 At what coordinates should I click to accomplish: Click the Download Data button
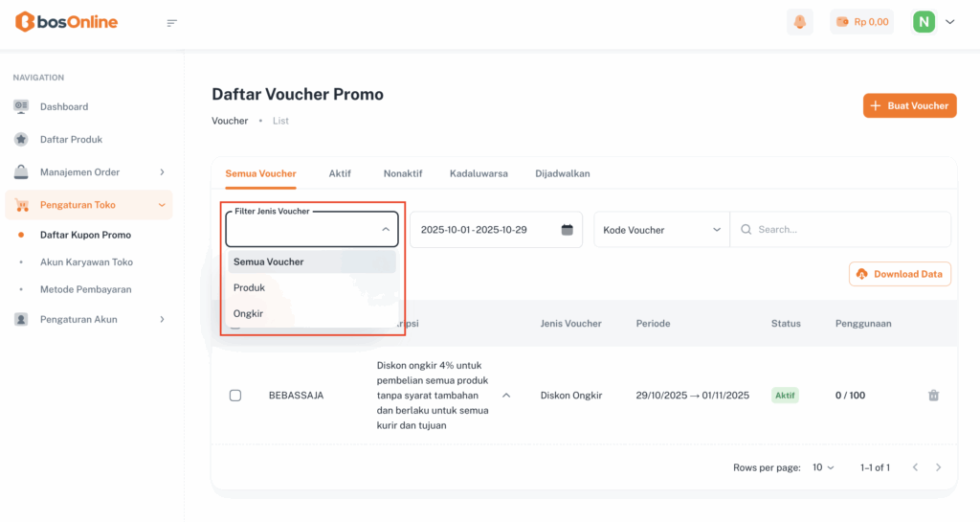point(900,274)
